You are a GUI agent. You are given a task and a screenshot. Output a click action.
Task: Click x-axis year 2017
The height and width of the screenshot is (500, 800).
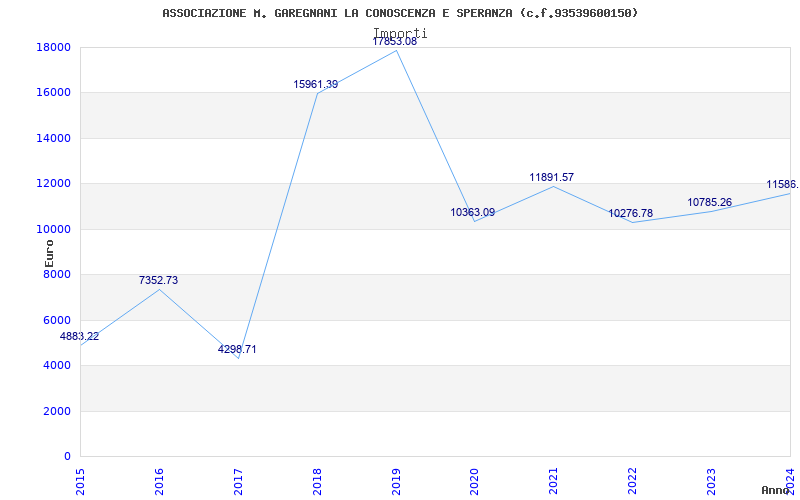pos(238,481)
